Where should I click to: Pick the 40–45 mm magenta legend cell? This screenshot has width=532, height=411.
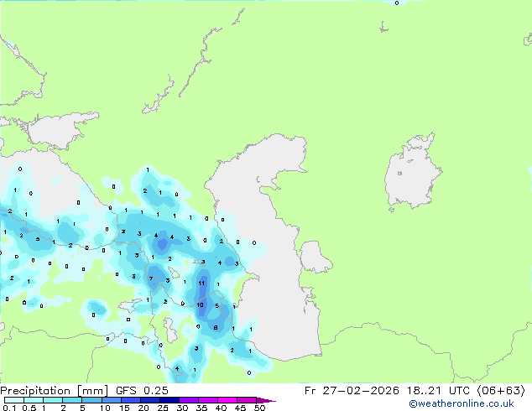click(227, 400)
